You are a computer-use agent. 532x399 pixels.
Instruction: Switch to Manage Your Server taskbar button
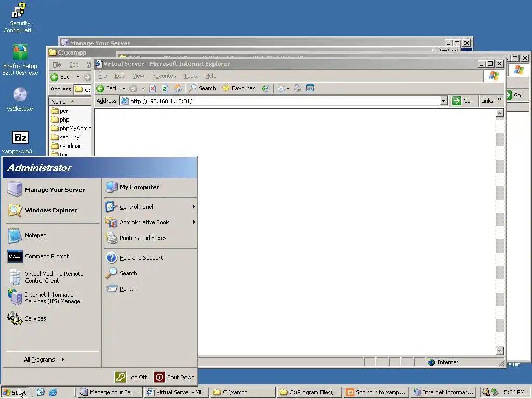[x=109, y=392]
